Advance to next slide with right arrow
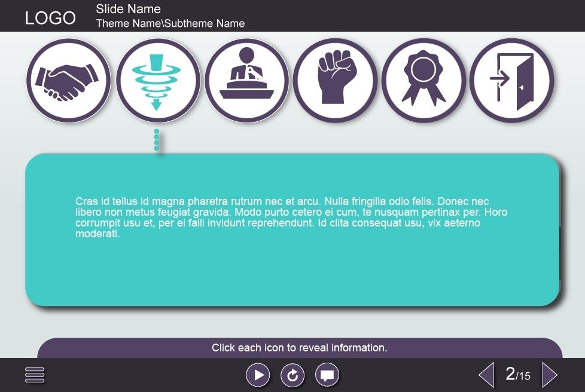The width and height of the screenshot is (585, 392). click(549, 375)
